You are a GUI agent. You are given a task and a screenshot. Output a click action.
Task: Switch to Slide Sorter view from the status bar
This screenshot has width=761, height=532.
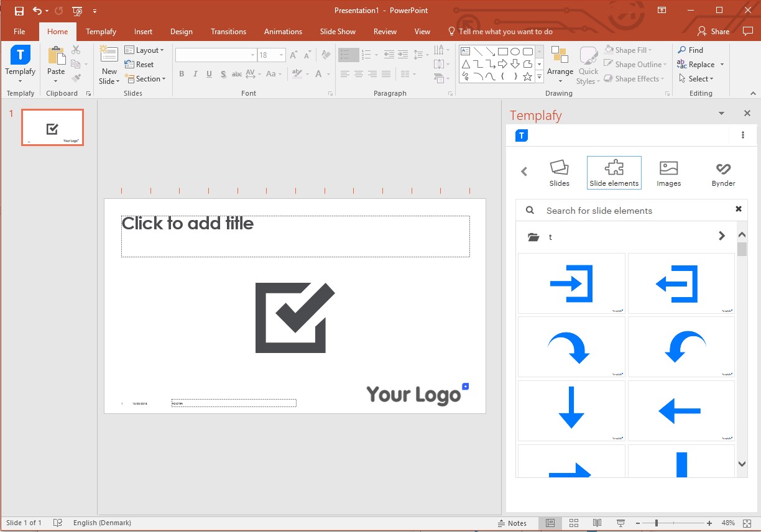pyautogui.click(x=574, y=523)
